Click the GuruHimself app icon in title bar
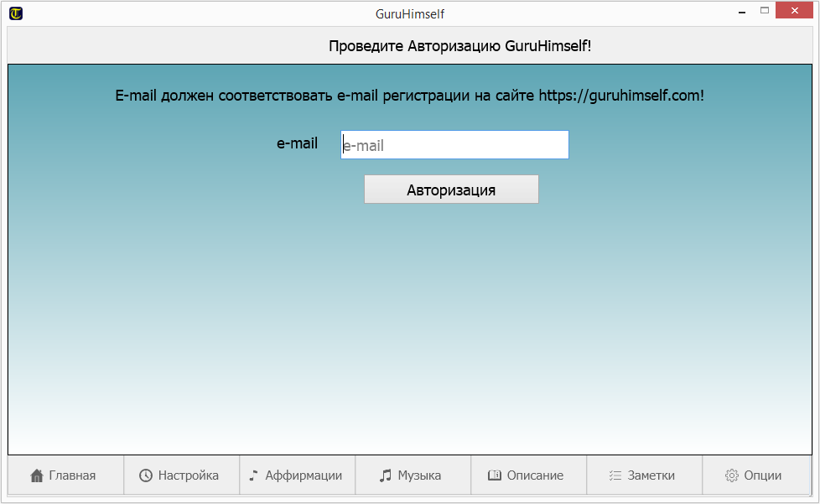This screenshot has height=504, width=820. (16, 13)
